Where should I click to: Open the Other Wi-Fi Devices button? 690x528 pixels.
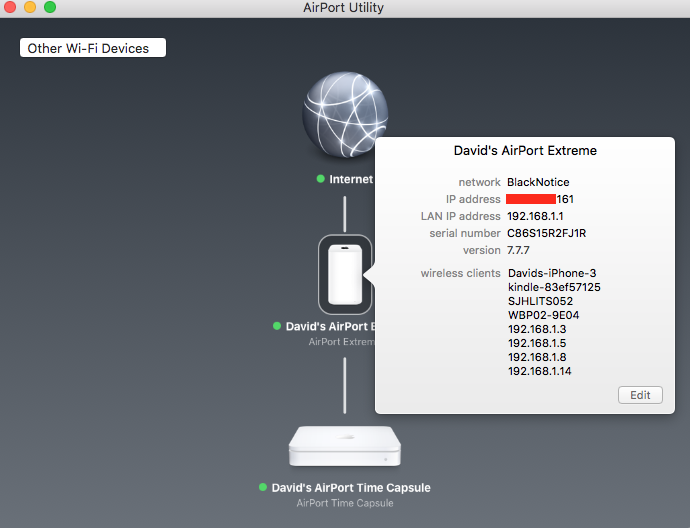pos(93,48)
